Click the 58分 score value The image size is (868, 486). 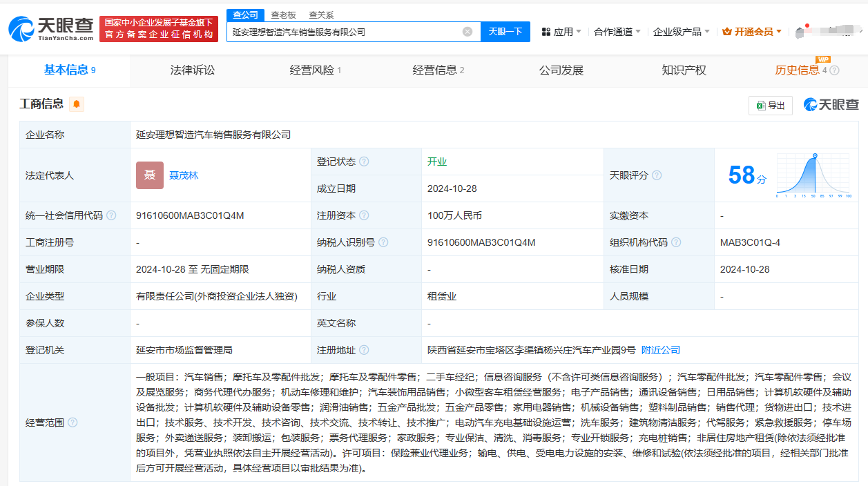(747, 175)
